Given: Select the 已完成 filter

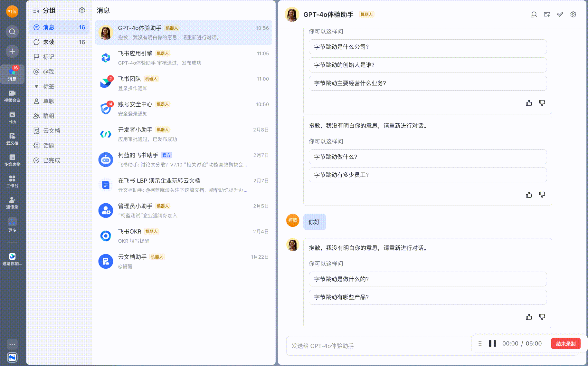Looking at the screenshot, I should tap(59, 160).
